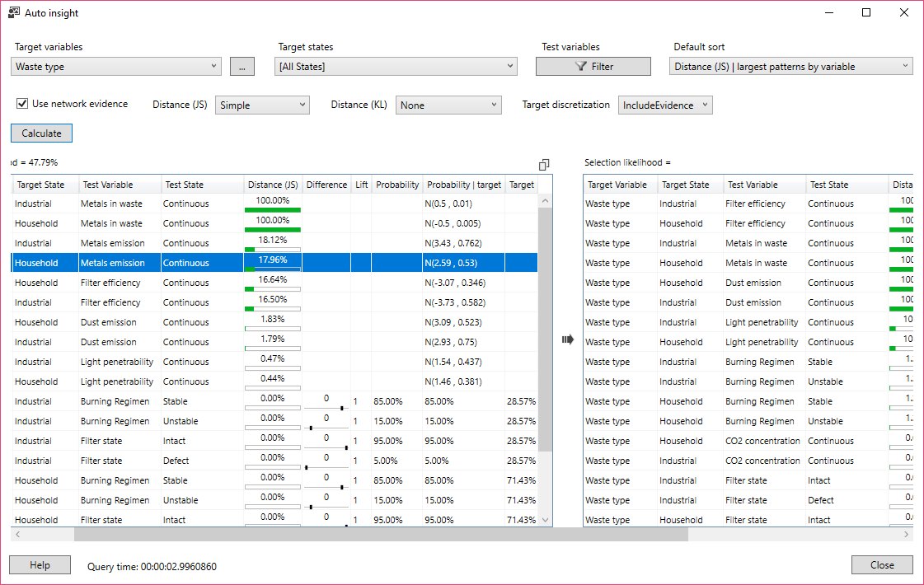The width and height of the screenshot is (924, 585).
Task: Select the Household Dust emission row
Action: pyautogui.click(x=109, y=322)
